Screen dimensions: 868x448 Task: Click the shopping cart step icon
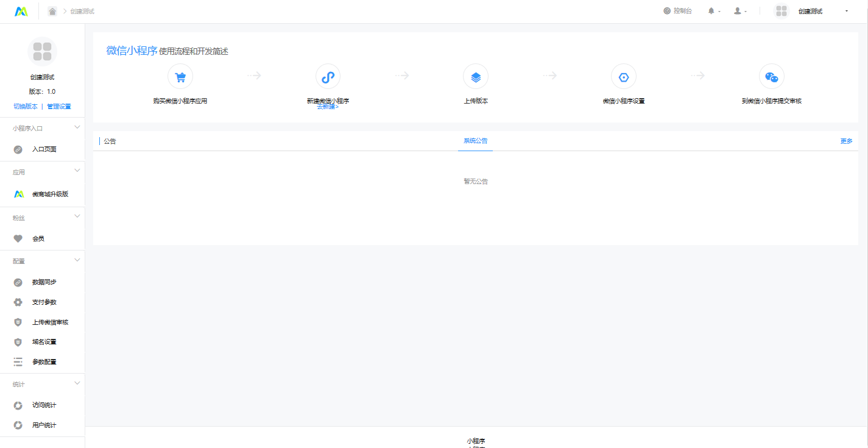(180, 77)
